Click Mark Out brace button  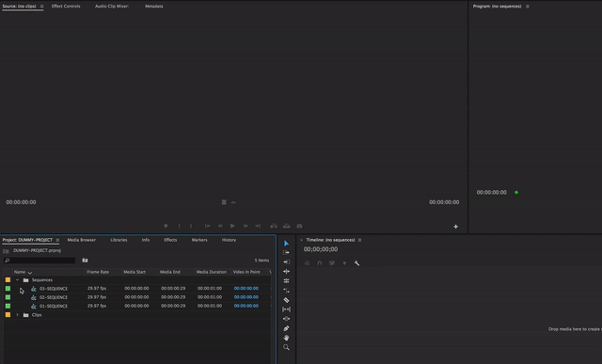tap(191, 226)
